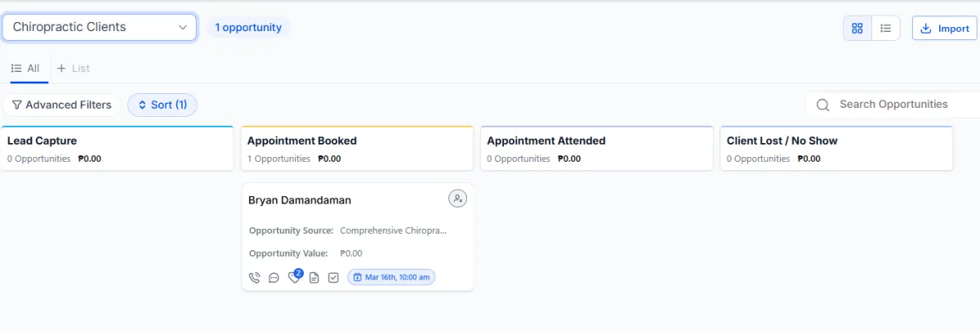The height and width of the screenshot is (331, 980).
Task: Click the phone call icon on Bryan's card
Action: tap(254, 278)
